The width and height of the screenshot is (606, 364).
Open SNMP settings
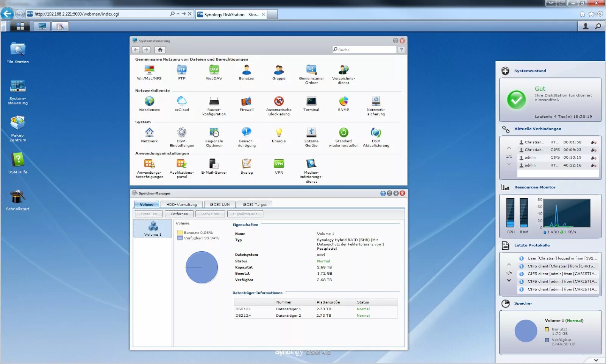point(344,104)
